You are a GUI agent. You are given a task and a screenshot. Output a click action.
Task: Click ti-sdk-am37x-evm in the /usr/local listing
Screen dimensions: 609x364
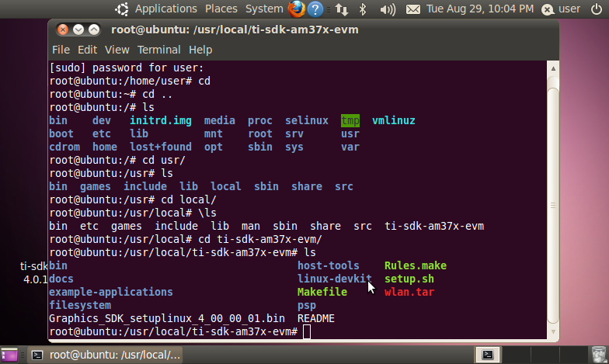[433, 226]
